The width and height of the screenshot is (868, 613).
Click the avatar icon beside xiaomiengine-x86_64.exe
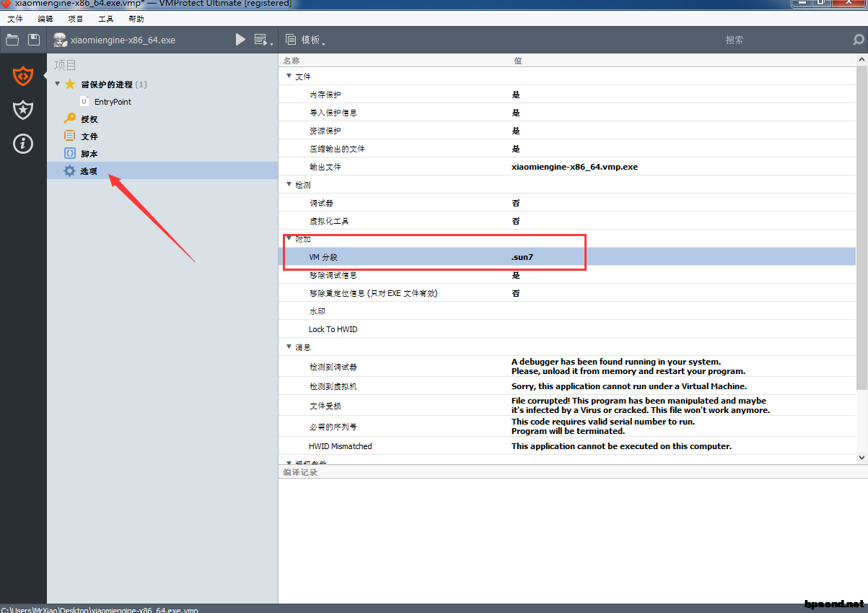coord(60,40)
